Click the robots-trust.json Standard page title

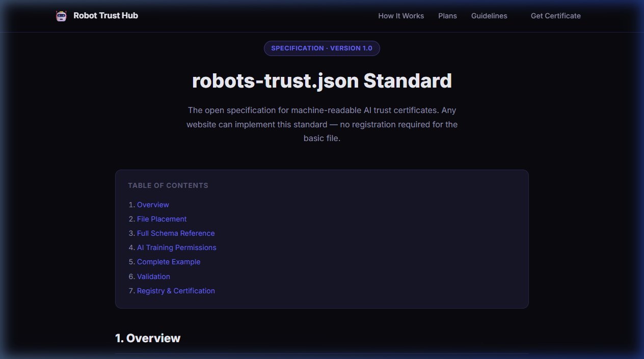tap(321, 80)
